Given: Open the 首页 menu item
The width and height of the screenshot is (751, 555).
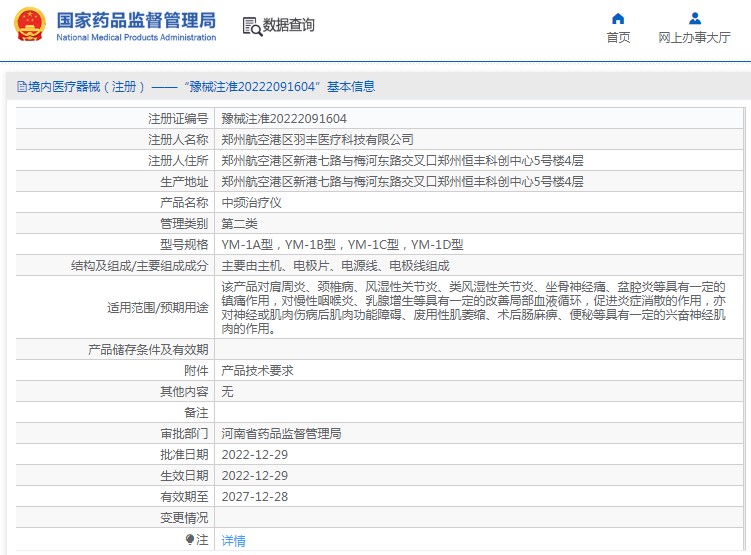Looking at the screenshot, I should pyautogui.click(x=618, y=38).
